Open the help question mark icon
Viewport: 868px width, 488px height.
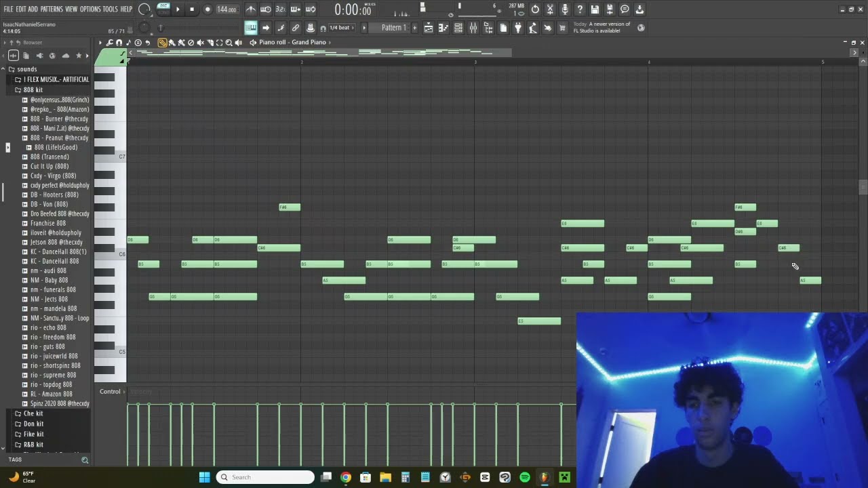tap(580, 9)
